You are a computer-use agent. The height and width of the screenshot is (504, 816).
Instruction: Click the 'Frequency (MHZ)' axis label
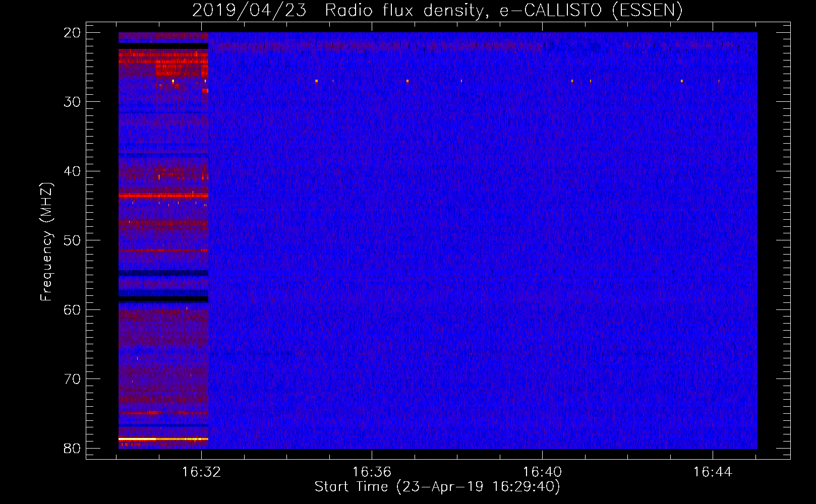tap(46, 241)
